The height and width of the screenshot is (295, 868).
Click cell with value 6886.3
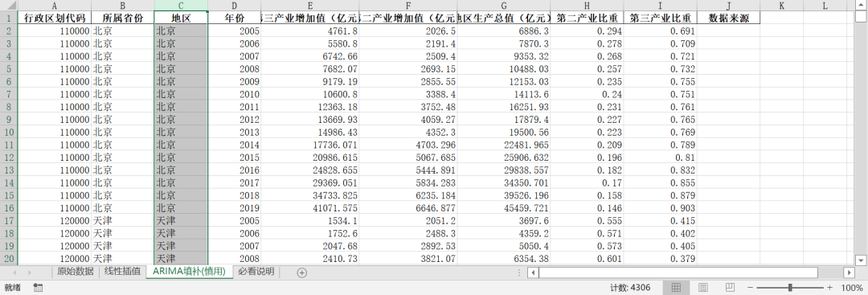tap(504, 31)
